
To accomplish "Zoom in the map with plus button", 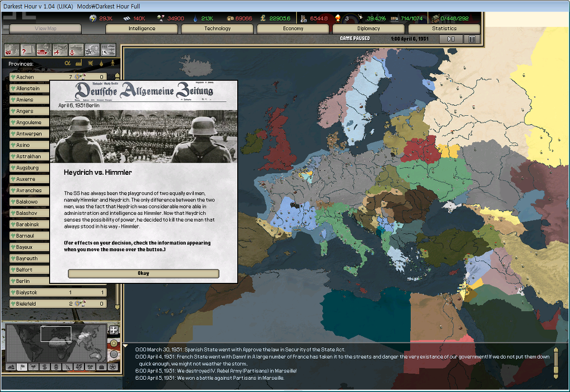I will pos(114,343).
